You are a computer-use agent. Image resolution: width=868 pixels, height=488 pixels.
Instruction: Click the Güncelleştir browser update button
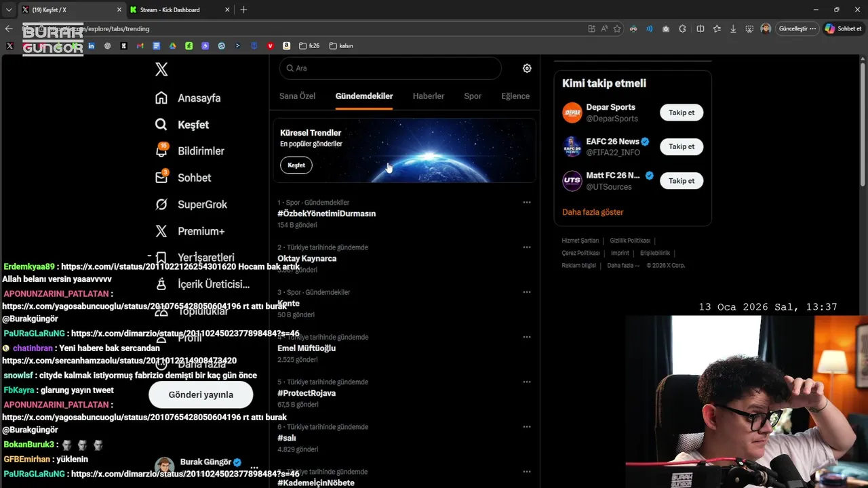[797, 28]
